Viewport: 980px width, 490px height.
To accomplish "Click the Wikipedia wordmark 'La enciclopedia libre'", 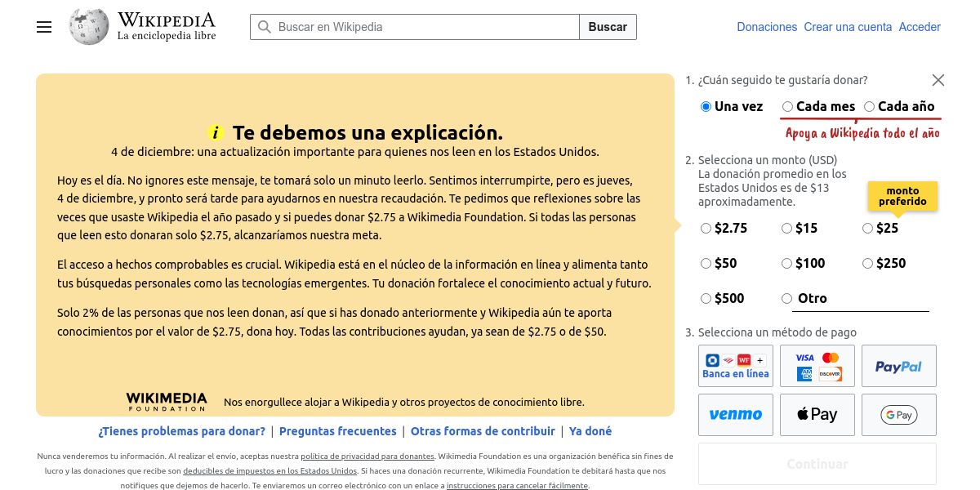I will [167, 36].
